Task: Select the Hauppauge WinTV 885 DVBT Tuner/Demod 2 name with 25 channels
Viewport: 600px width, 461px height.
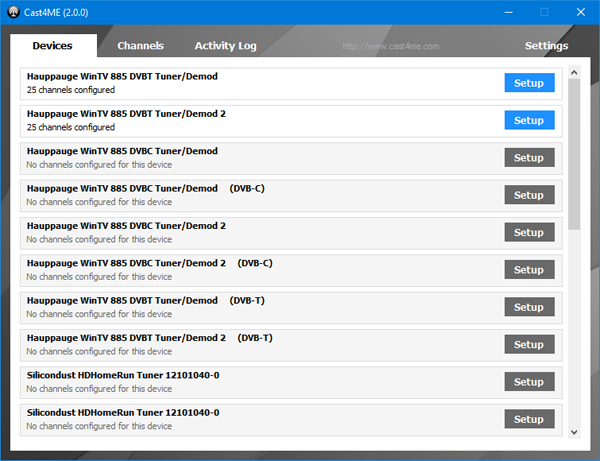Action: click(x=126, y=114)
